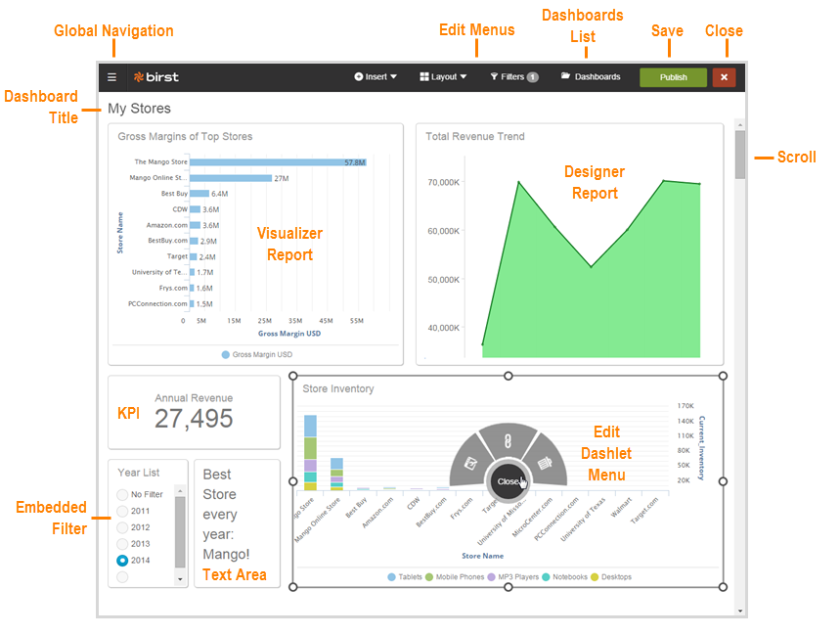Click the edit icon in radial dashlet menu
Viewport: 840px width, 635px height.
pyautogui.click(x=470, y=462)
